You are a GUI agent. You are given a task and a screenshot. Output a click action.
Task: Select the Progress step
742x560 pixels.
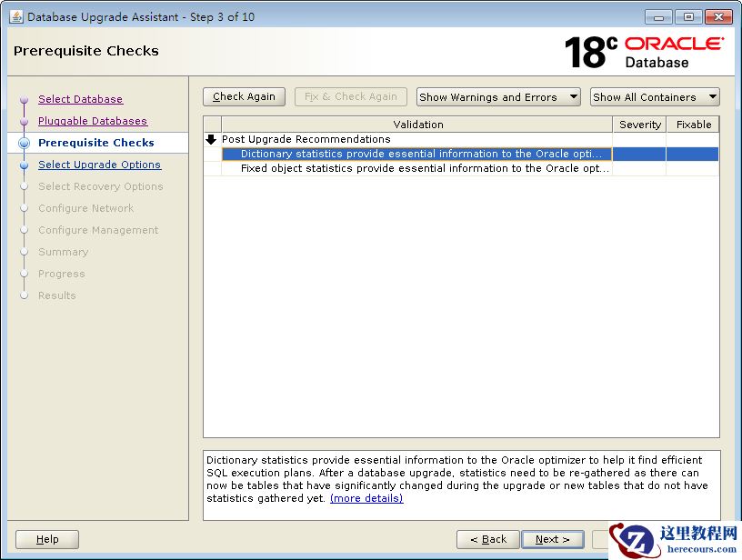[62, 274]
